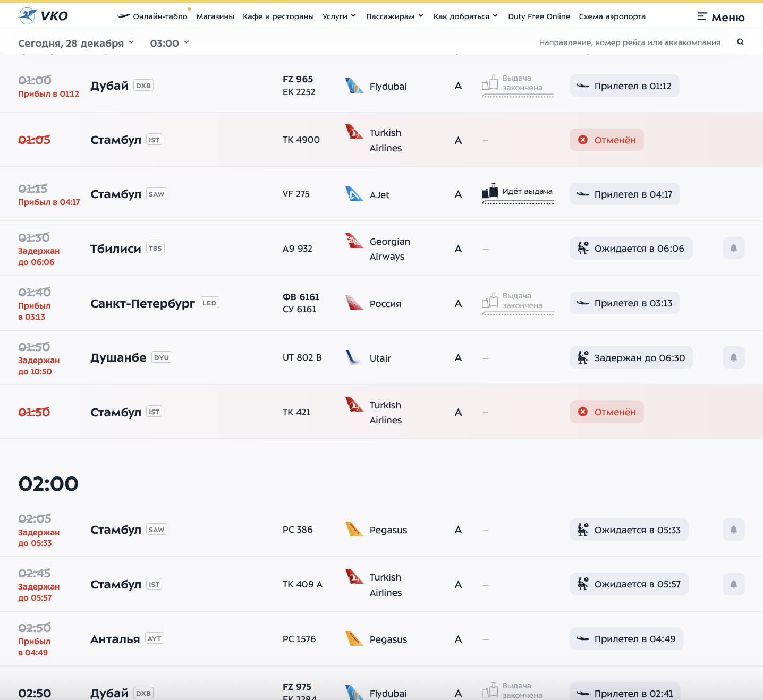763x700 pixels.
Task: Open the date dropdown Сегодня, 28 декабря
Action: tap(76, 43)
